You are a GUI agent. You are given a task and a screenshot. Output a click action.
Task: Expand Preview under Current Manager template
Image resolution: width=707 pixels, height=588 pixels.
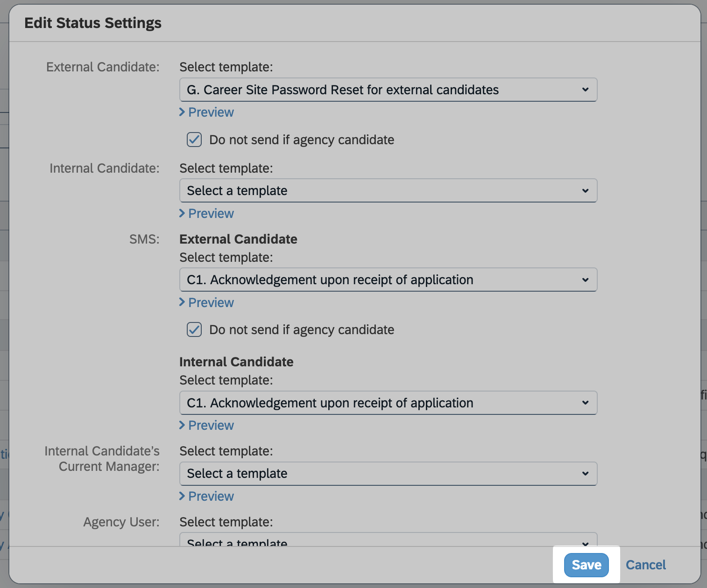tap(211, 497)
